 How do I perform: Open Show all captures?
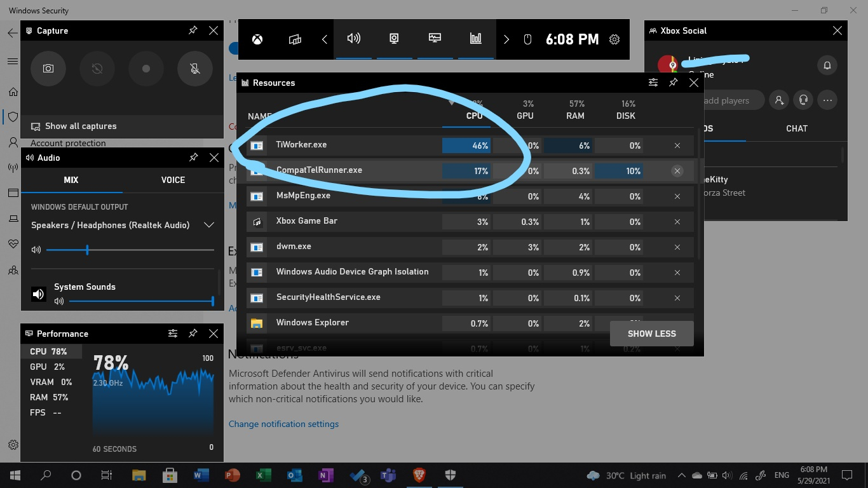(74, 126)
